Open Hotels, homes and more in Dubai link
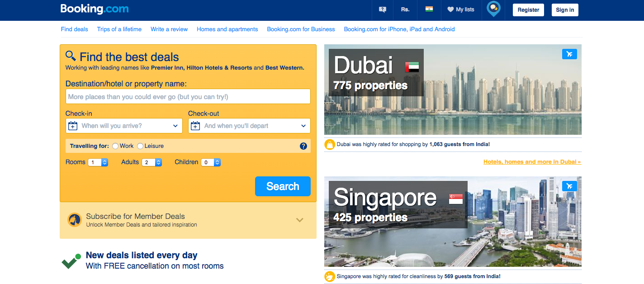The image size is (644, 284). point(532,162)
